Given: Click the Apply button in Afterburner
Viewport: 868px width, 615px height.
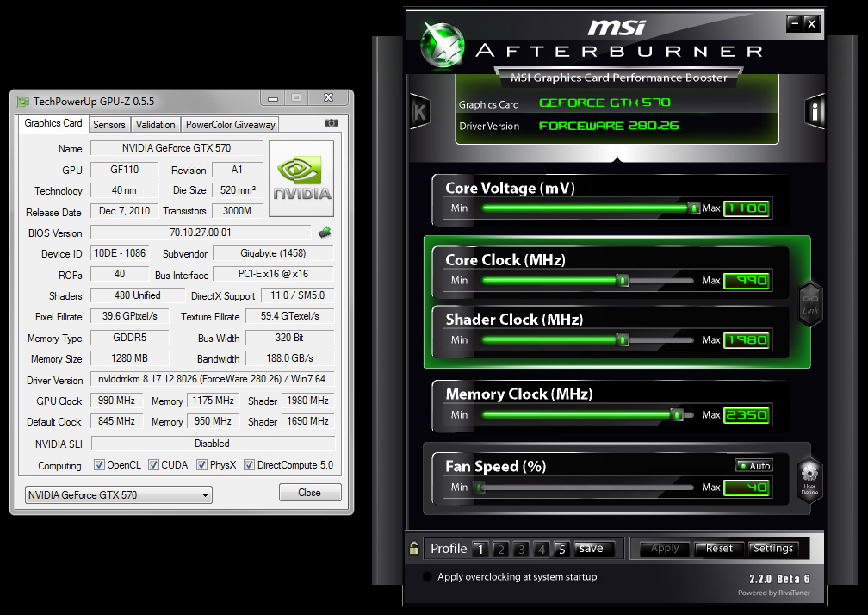Looking at the screenshot, I should pos(665,549).
